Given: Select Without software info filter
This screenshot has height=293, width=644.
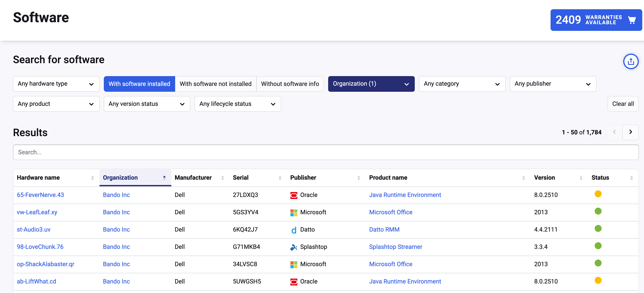Looking at the screenshot, I should (290, 84).
